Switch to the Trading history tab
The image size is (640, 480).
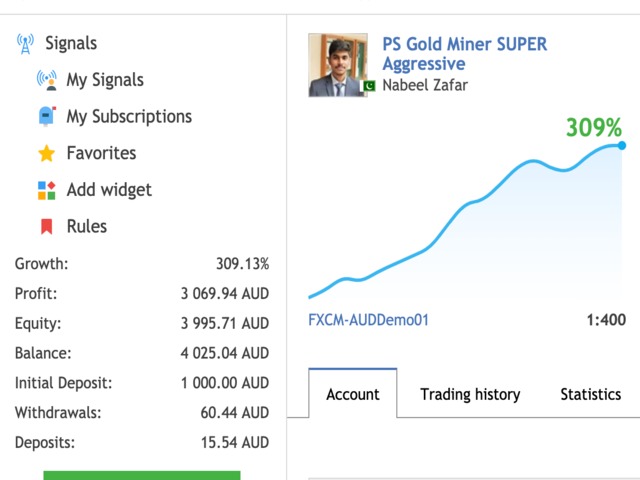[x=470, y=394]
